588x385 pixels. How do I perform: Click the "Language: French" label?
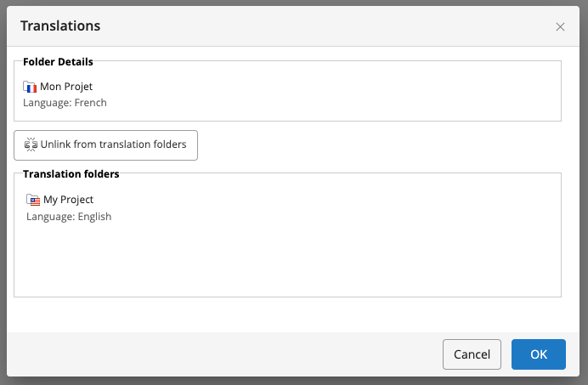coord(65,103)
